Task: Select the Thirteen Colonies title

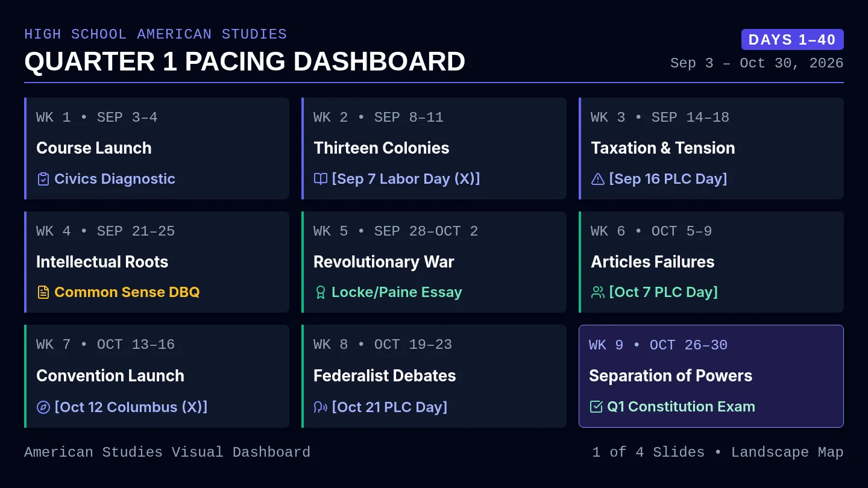Action: tap(382, 148)
